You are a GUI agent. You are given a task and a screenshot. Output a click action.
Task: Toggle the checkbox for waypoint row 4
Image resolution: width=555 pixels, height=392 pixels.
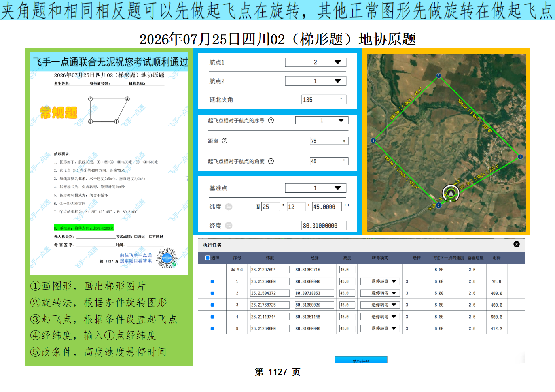tap(212, 317)
